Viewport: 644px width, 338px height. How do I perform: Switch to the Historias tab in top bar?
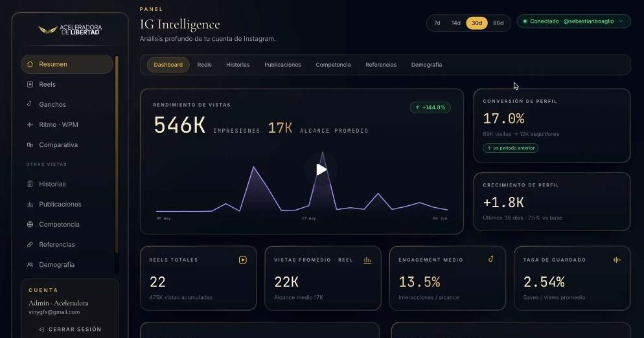[238, 65]
